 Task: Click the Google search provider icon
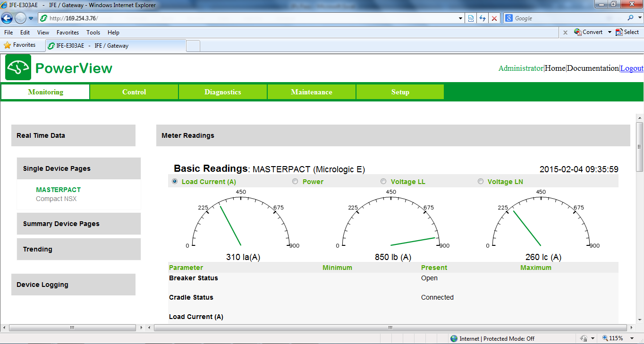pos(508,18)
